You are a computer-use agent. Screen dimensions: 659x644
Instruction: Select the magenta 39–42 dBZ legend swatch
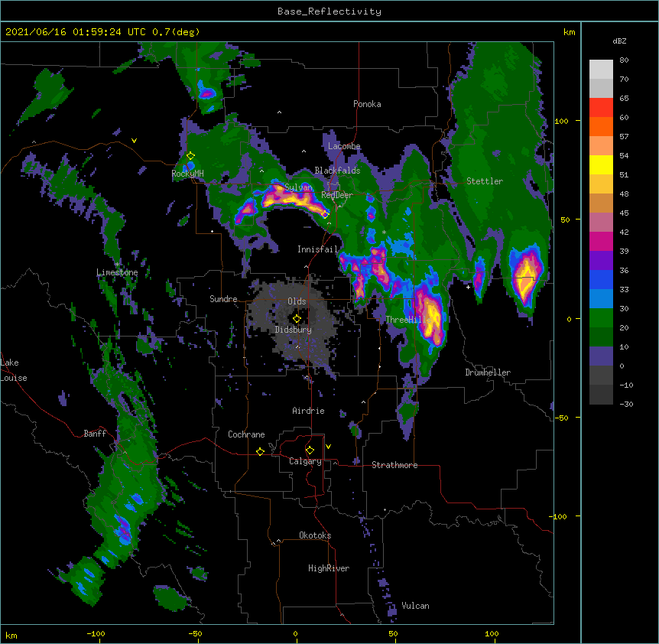click(x=601, y=241)
